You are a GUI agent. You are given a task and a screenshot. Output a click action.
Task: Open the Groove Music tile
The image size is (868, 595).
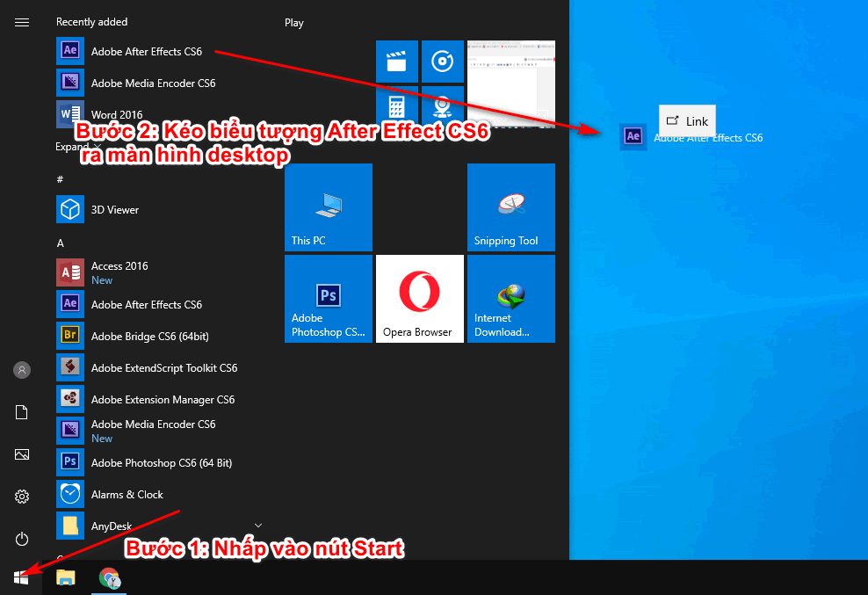tap(442, 61)
